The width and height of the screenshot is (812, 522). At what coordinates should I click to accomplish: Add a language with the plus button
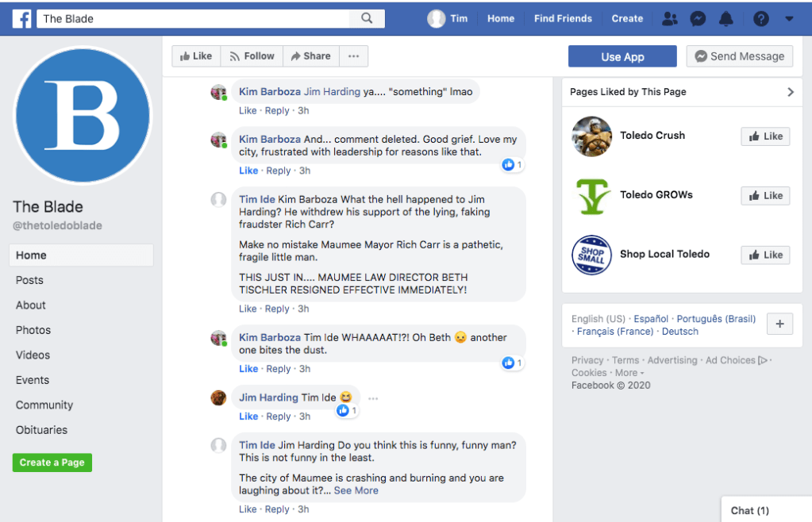pyautogui.click(x=779, y=324)
